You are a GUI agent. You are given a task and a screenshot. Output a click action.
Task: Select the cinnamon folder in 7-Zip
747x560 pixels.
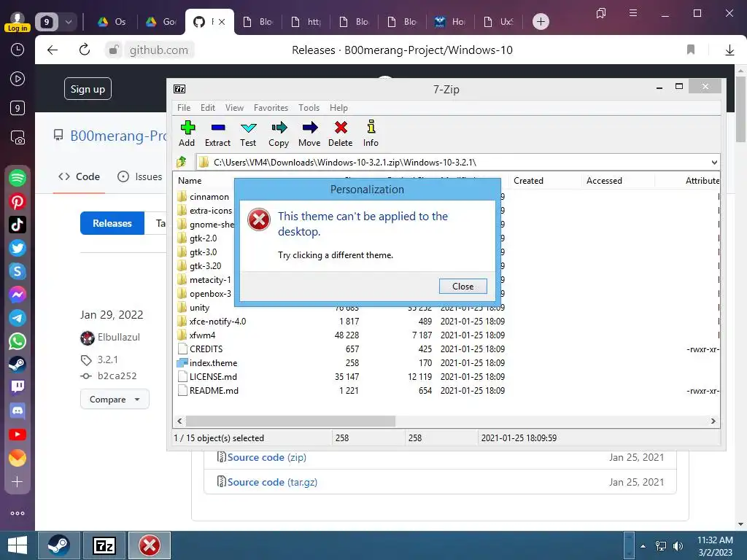pyautogui.click(x=209, y=197)
